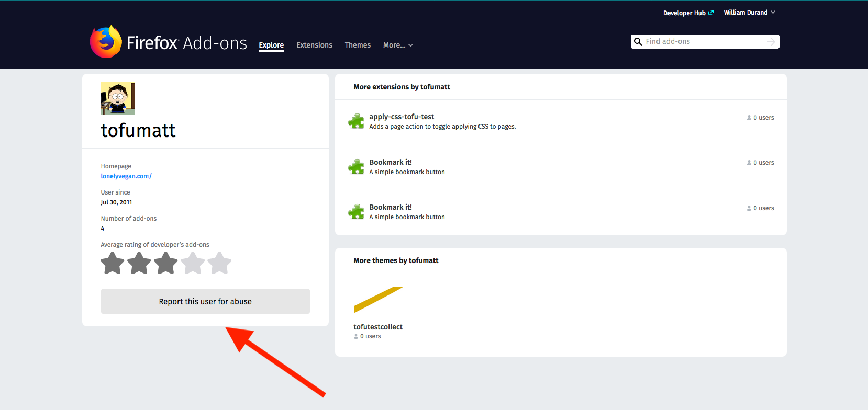
Task: Open the apply-css-tofu-test extension
Action: tap(402, 117)
